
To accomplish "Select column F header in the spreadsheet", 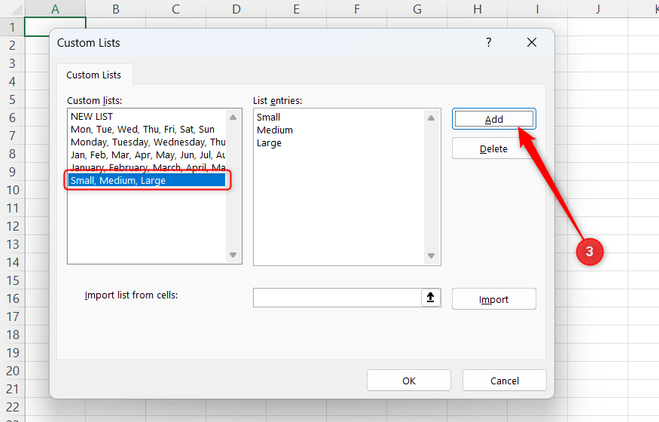I will point(357,9).
